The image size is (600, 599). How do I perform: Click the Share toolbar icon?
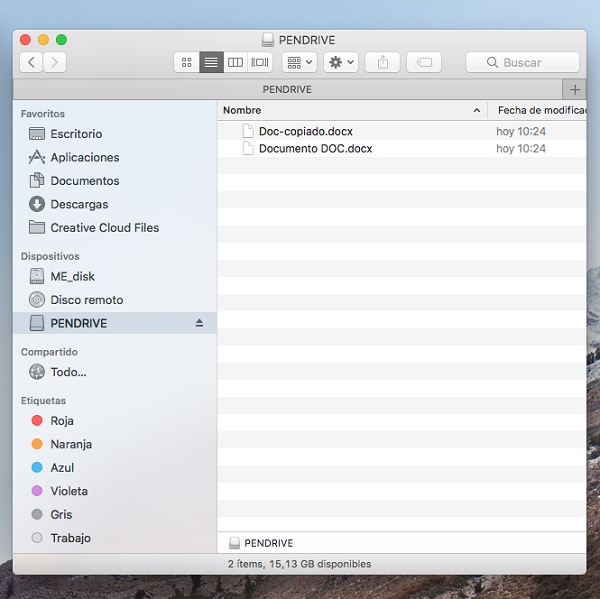pos(382,62)
